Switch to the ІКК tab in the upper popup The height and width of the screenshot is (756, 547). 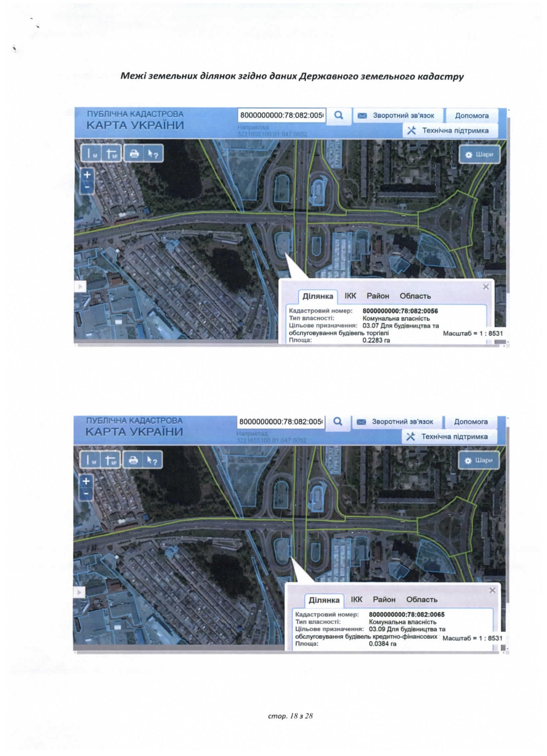pyautogui.click(x=350, y=296)
